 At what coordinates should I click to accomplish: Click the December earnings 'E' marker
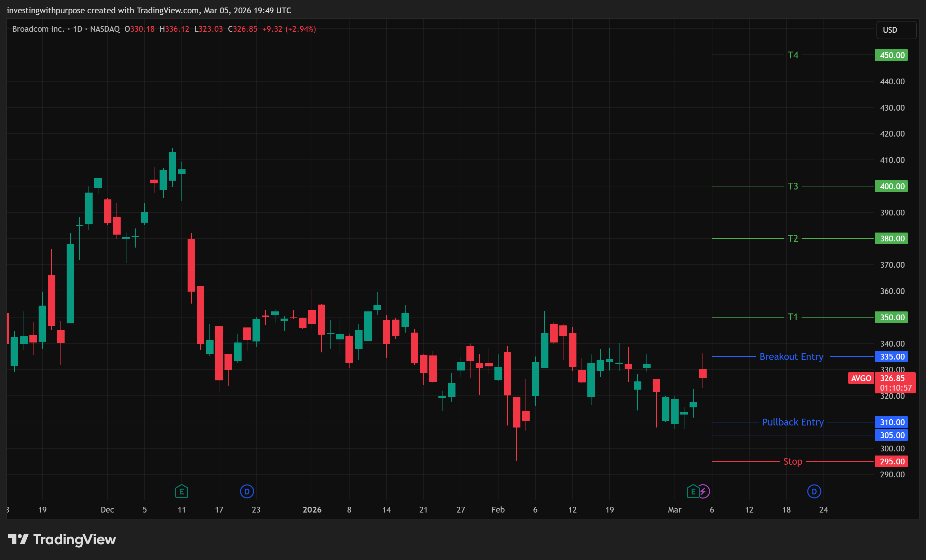coord(181,491)
